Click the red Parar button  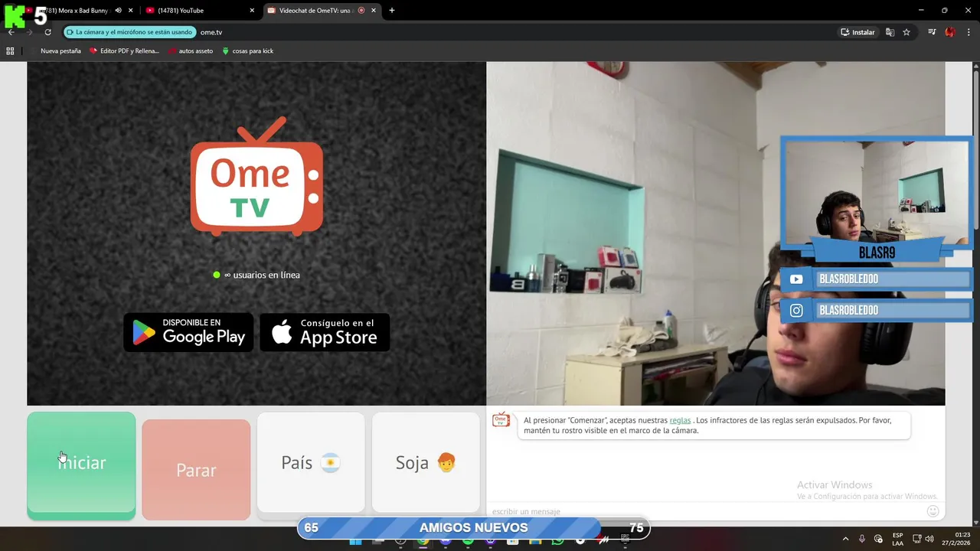196,469
